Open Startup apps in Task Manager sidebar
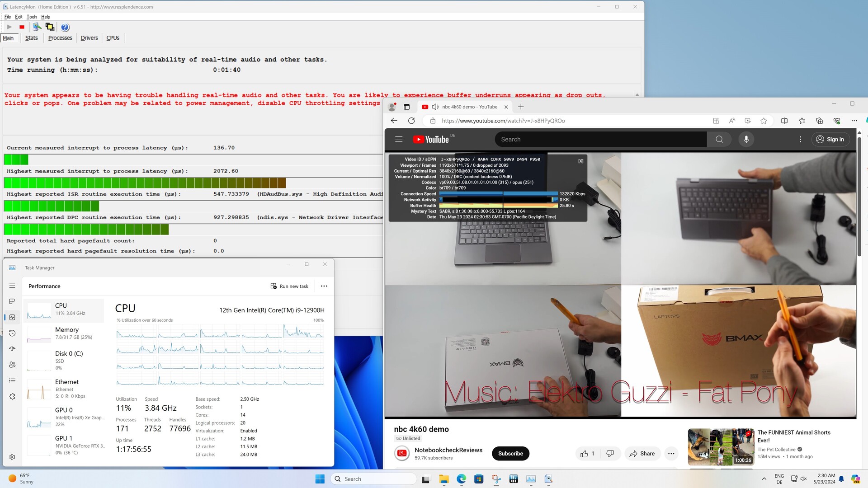 tap(12, 349)
